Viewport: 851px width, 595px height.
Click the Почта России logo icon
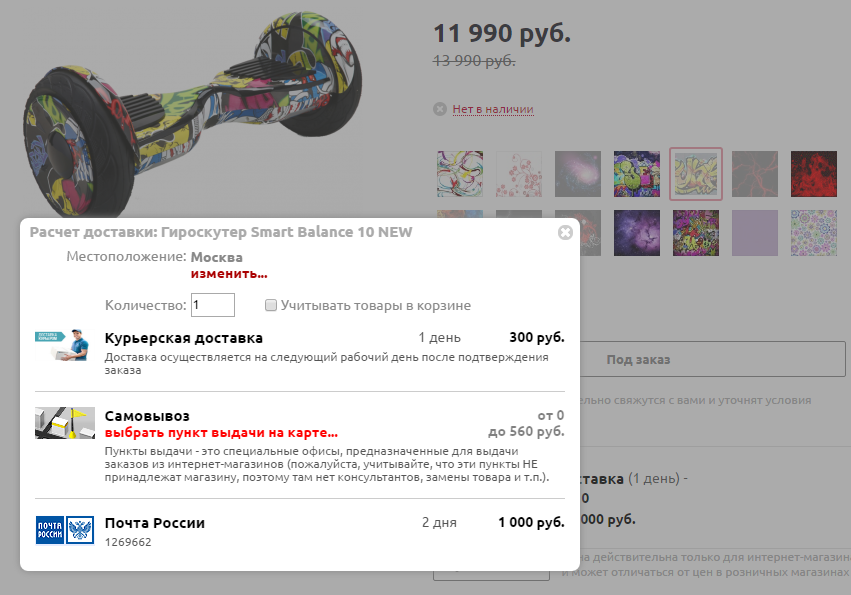pos(65,530)
